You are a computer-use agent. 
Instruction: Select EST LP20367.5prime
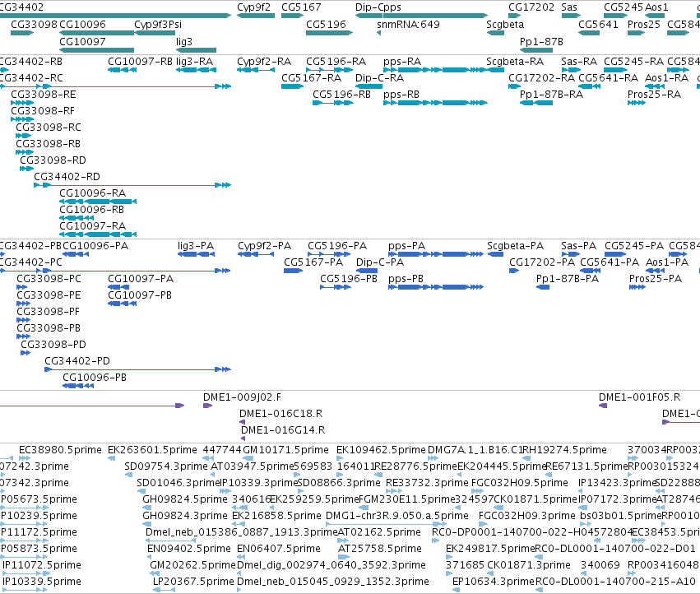(x=193, y=582)
